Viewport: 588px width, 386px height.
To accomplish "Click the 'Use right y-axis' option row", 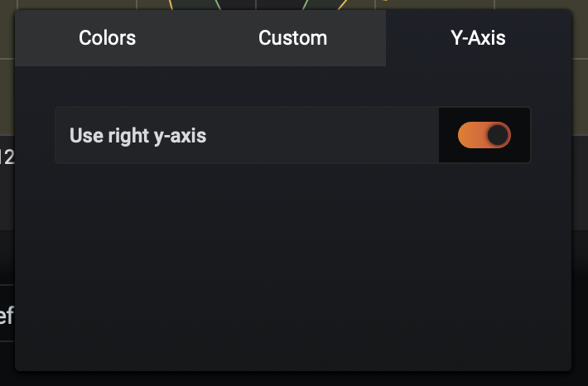I will click(293, 135).
